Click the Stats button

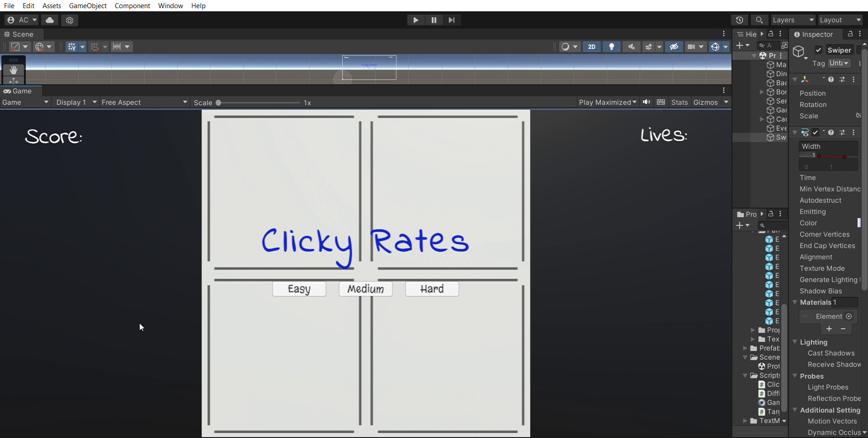[x=679, y=102]
